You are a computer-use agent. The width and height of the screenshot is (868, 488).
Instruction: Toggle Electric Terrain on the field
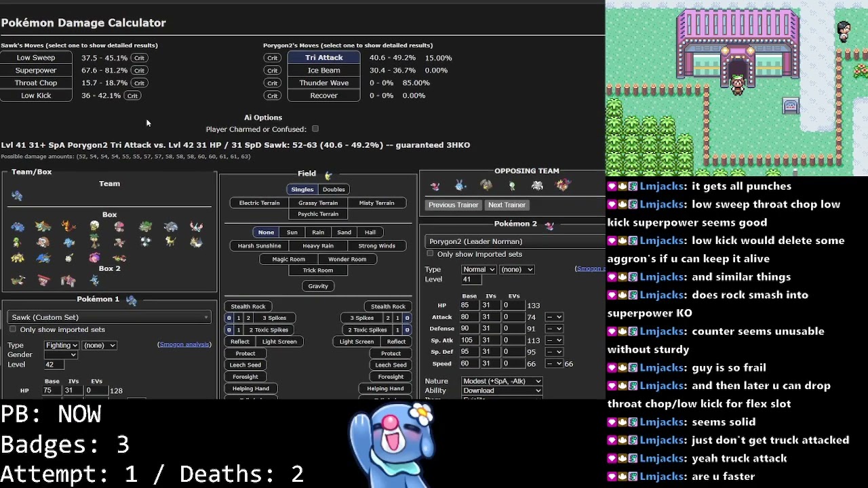tap(259, 203)
